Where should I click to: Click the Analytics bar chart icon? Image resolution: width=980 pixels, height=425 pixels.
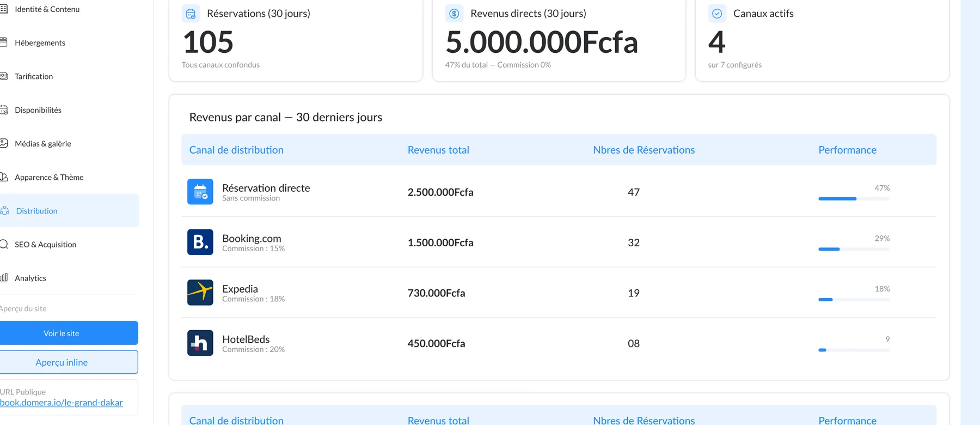tap(4, 278)
